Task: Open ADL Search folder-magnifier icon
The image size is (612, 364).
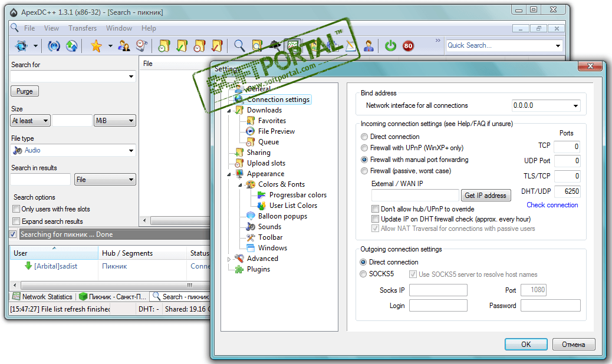Action: [257, 46]
